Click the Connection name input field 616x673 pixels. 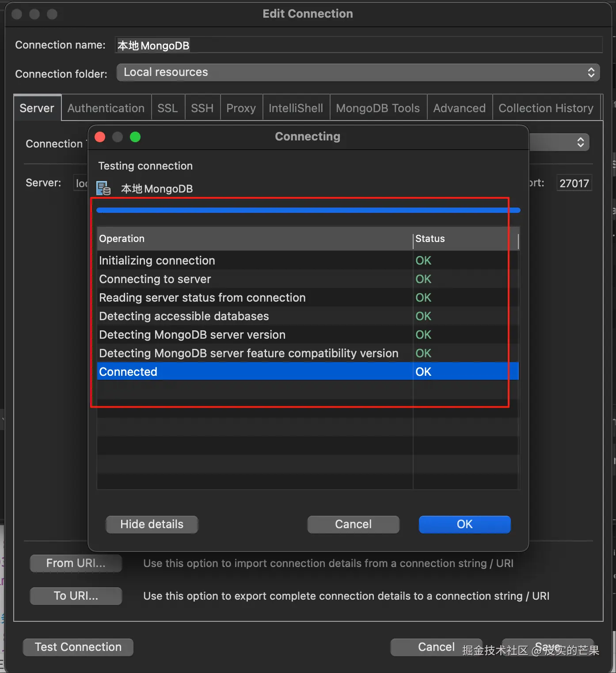pyautogui.click(x=359, y=45)
